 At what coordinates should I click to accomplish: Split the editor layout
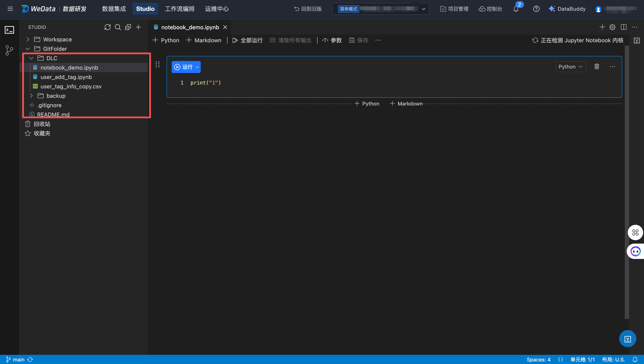(624, 27)
